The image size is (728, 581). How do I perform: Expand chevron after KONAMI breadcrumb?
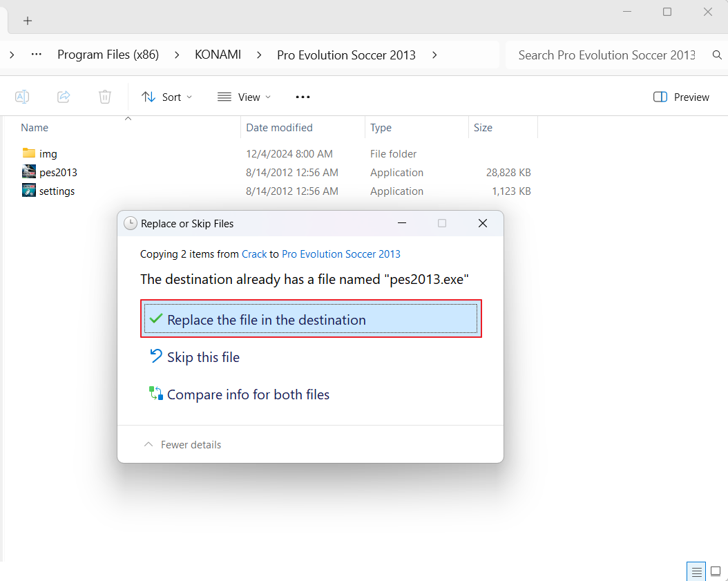click(259, 55)
